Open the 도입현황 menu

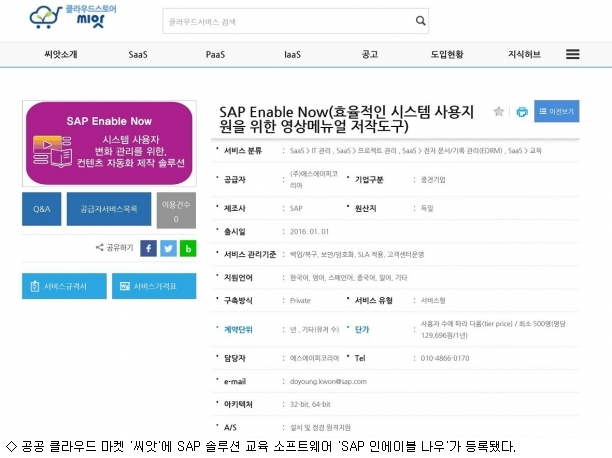pos(447,54)
